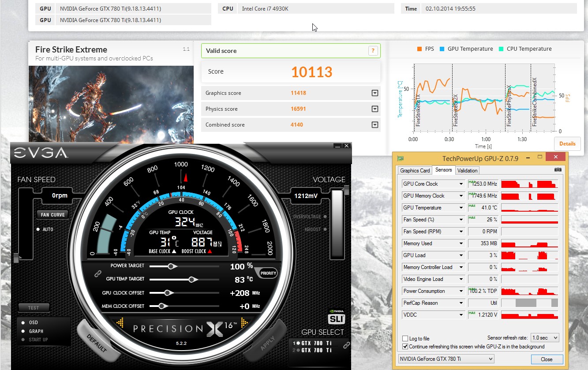588x370 pixels.
Task: Open the GPU Core Clock sensor dropdown
Action: (461, 184)
